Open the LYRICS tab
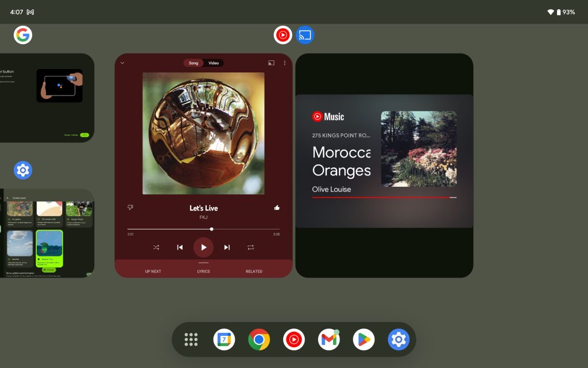This screenshot has width=588, height=368. [x=203, y=271]
